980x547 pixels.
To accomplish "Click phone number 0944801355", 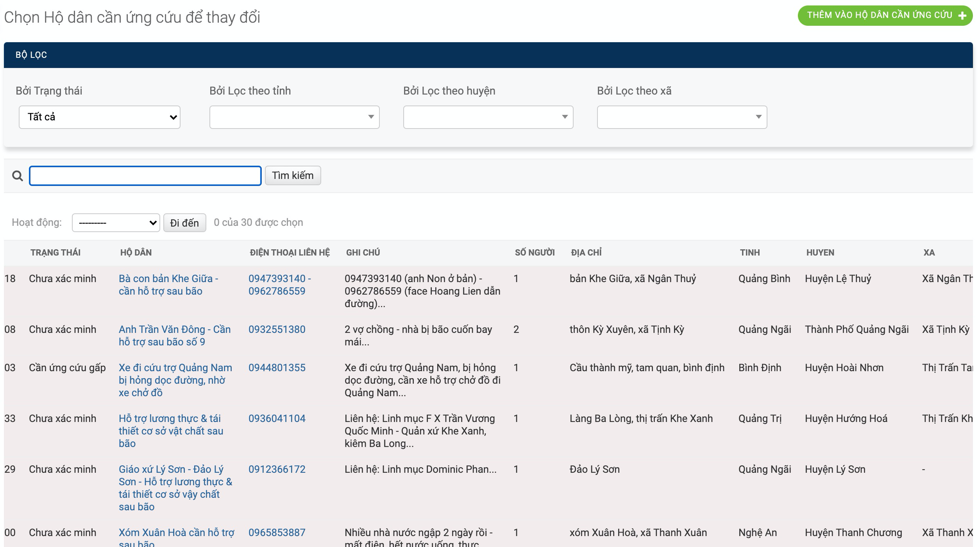I will 277,368.
